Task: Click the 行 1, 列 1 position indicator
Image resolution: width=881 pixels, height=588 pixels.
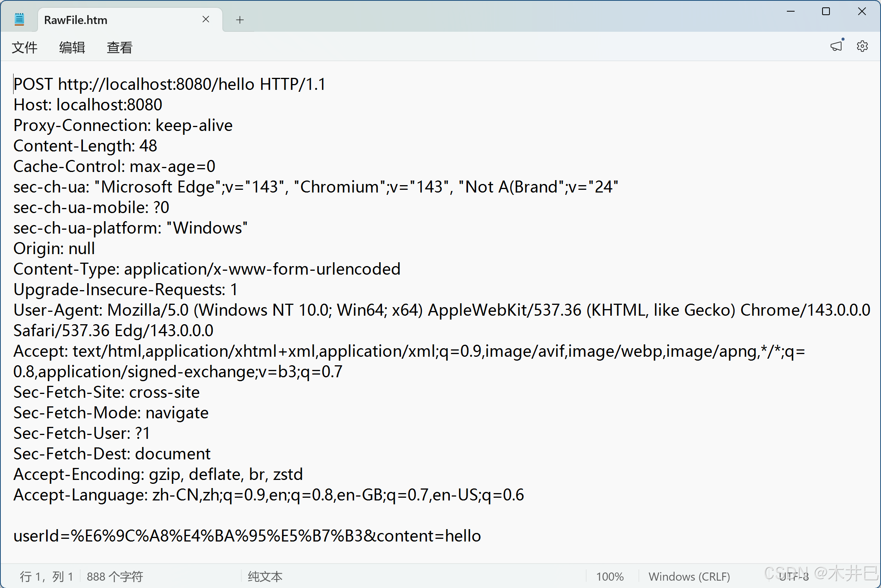Action: tap(46, 577)
